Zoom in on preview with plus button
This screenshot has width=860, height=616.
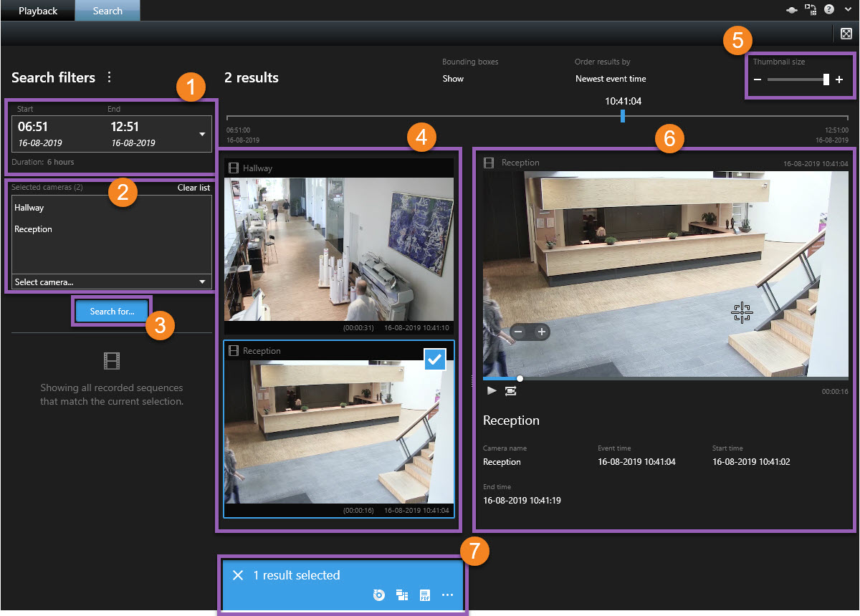point(542,332)
